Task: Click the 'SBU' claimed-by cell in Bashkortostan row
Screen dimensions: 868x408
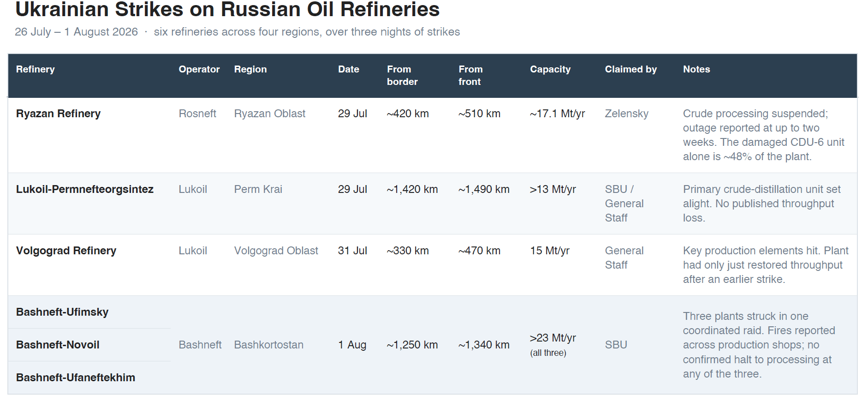Action: click(616, 345)
